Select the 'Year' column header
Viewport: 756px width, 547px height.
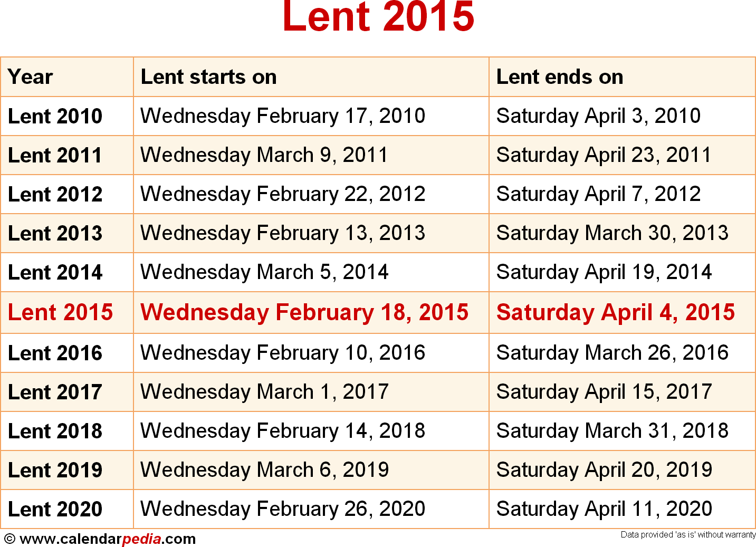click(31, 77)
